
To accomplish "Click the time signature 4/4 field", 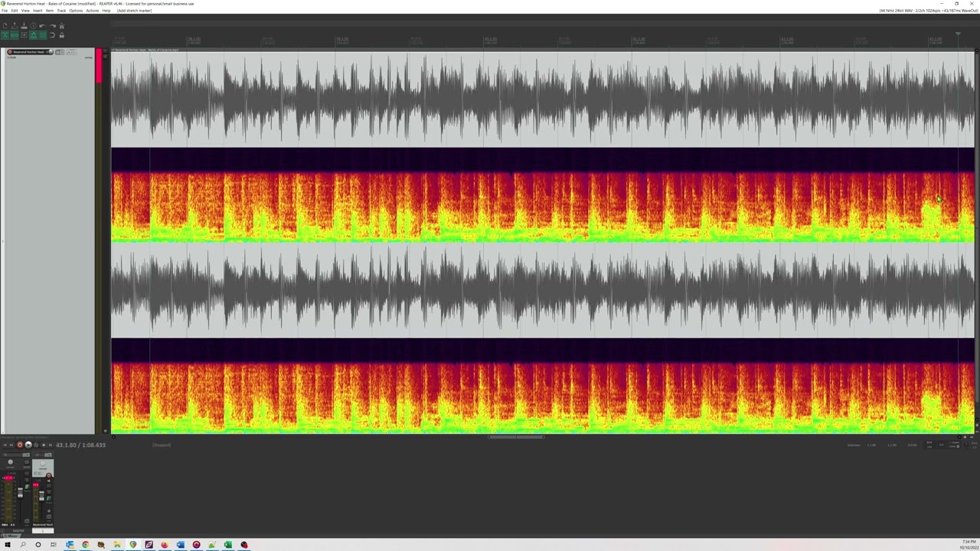I will pyautogui.click(x=941, y=445).
